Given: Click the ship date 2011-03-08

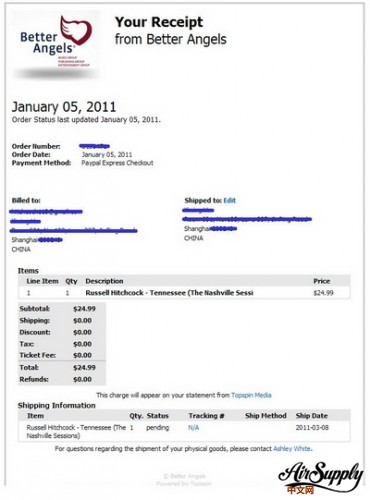Looking at the screenshot, I should point(312,427).
